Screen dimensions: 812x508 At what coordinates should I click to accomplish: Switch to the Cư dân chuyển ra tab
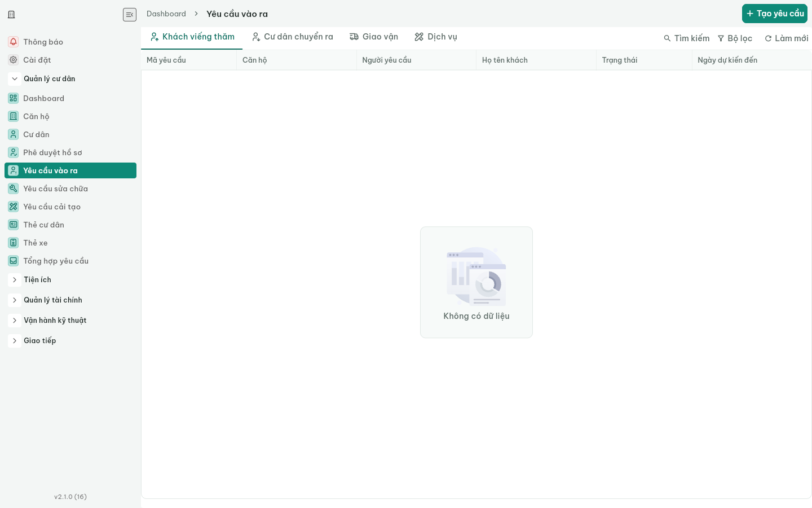tap(293, 37)
